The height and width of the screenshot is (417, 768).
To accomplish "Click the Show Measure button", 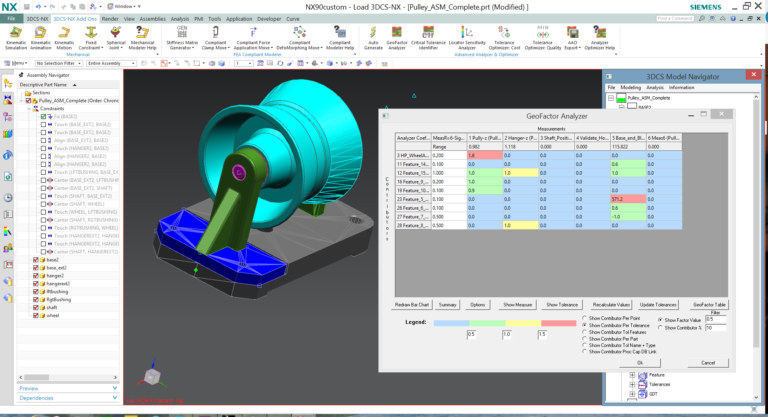I will [x=518, y=305].
